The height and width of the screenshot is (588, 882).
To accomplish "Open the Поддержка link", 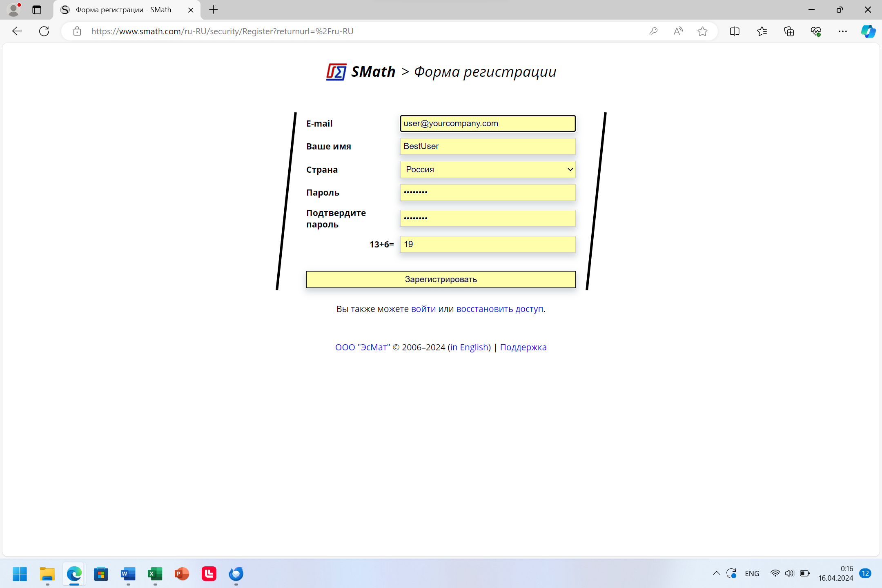I will [523, 347].
